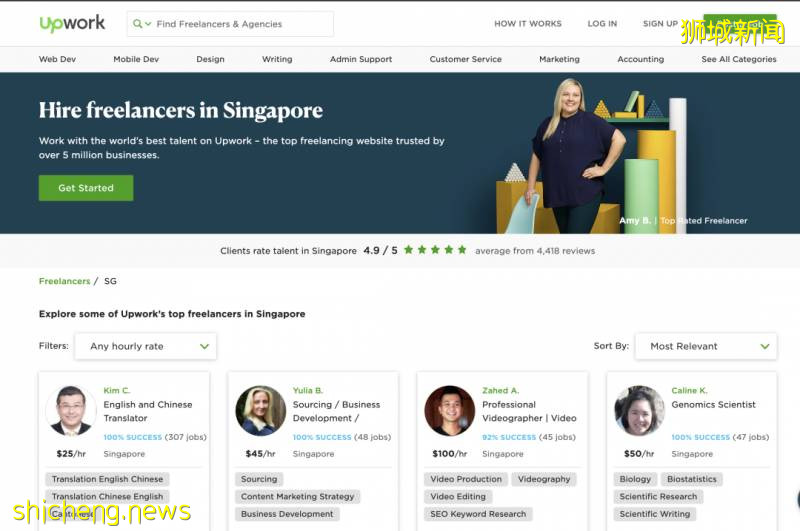
Task: Open Yulia B.'s profile photo
Action: [x=260, y=410]
